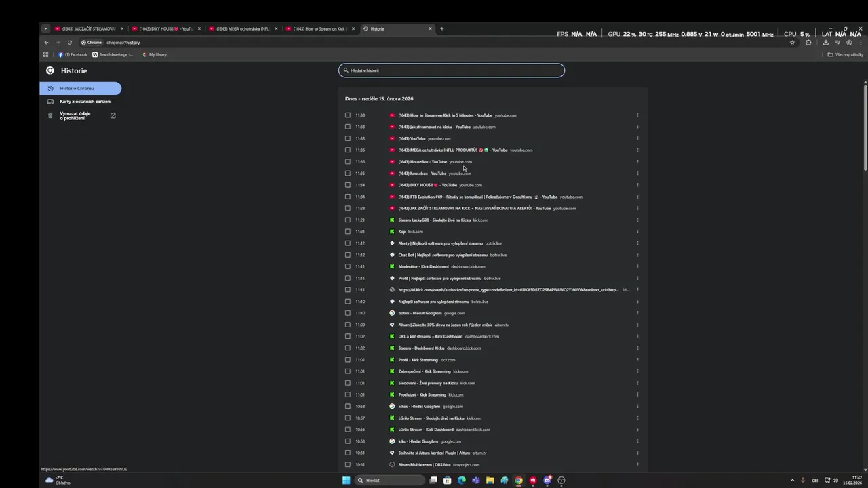Open more actions for How to Stream on Kick entry
This screenshot has width=868, height=488.
(x=637, y=115)
